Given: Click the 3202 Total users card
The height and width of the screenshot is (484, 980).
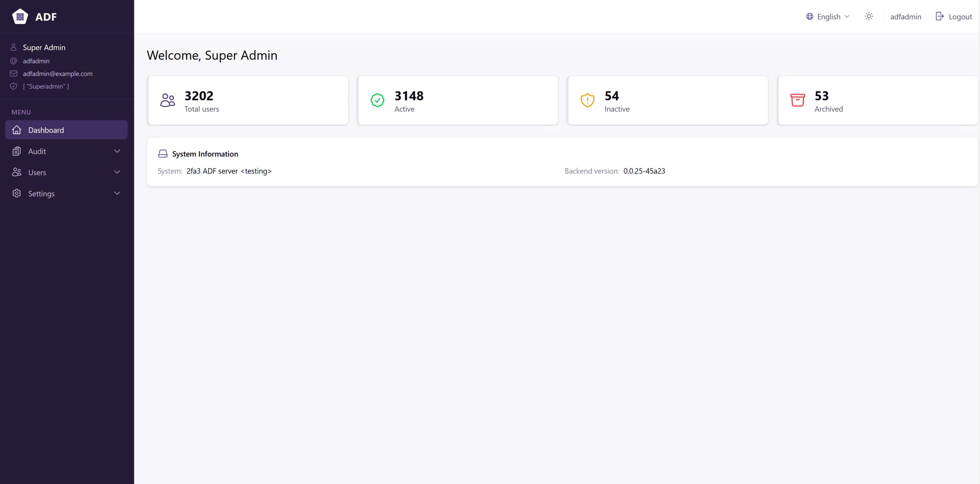Looking at the screenshot, I should [248, 100].
